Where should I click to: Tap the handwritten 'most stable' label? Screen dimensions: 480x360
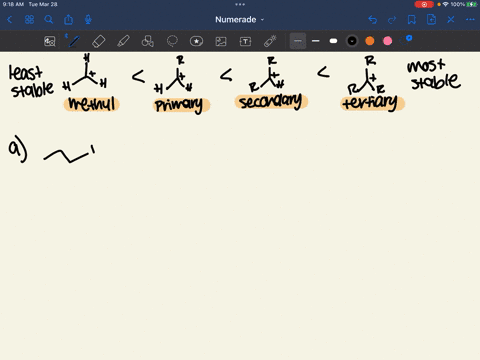pyautogui.click(x=434, y=75)
